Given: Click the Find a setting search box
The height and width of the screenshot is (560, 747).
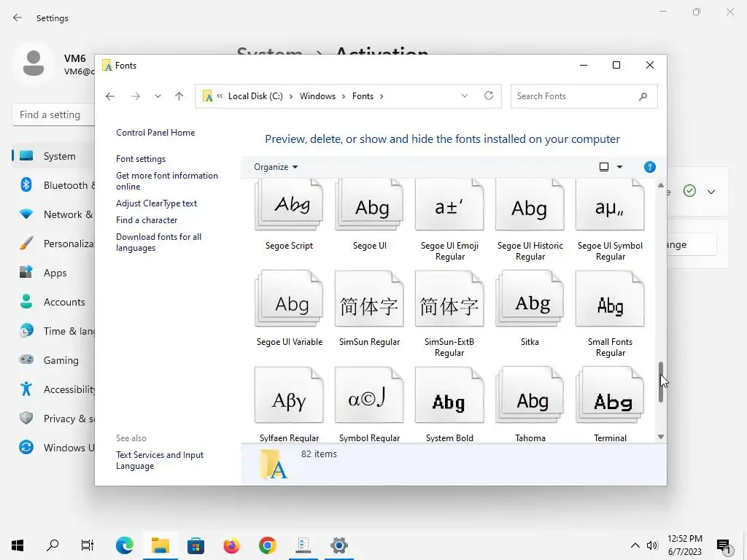Looking at the screenshot, I should click(x=53, y=114).
